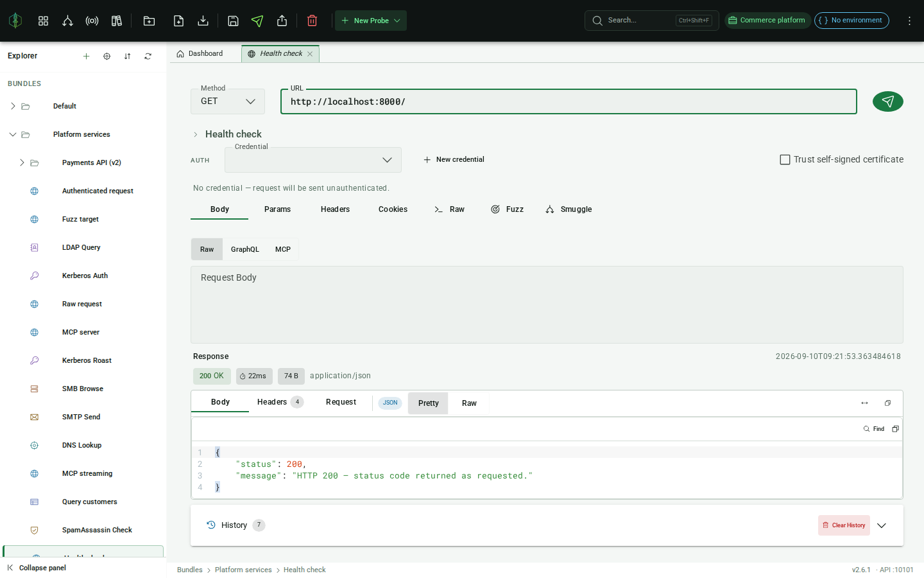Save the probe with the floppy disk icon
The width and height of the screenshot is (924, 578).
pos(233,21)
